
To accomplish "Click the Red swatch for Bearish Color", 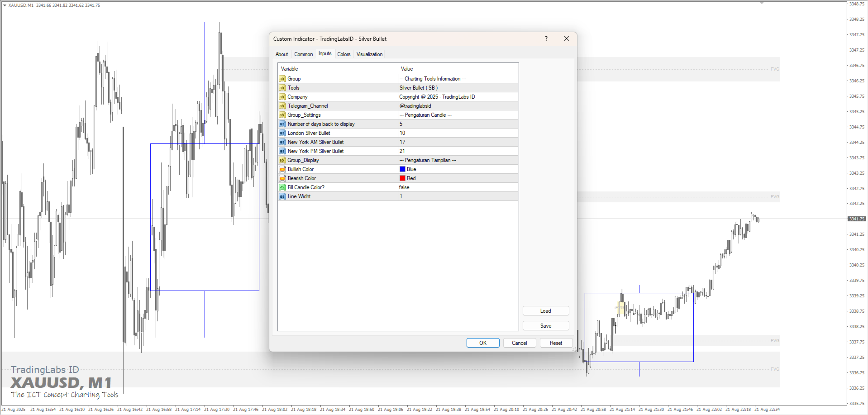I will (402, 178).
